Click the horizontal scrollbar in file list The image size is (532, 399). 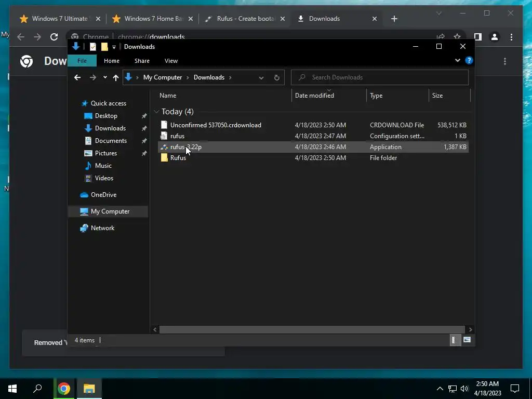click(312, 329)
